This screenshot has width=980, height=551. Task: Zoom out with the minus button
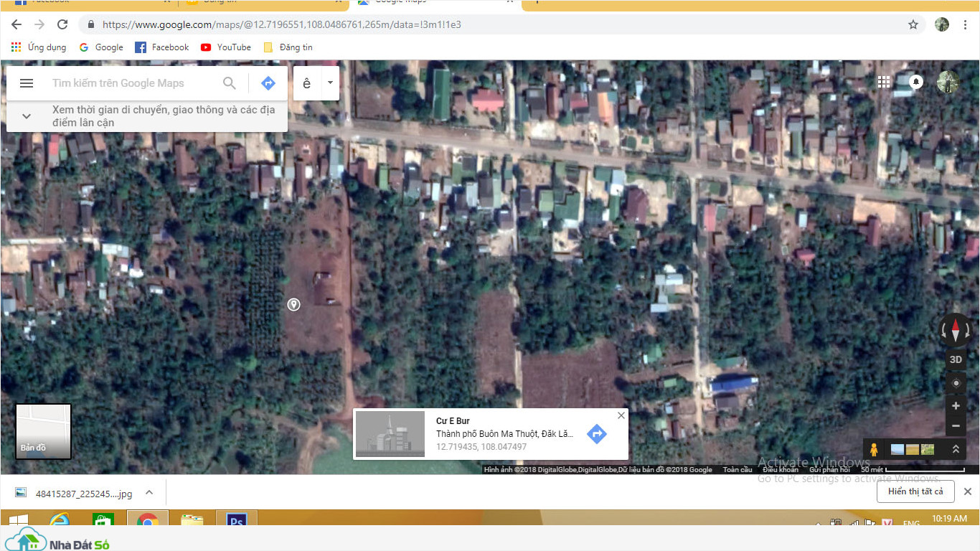click(x=956, y=426)
